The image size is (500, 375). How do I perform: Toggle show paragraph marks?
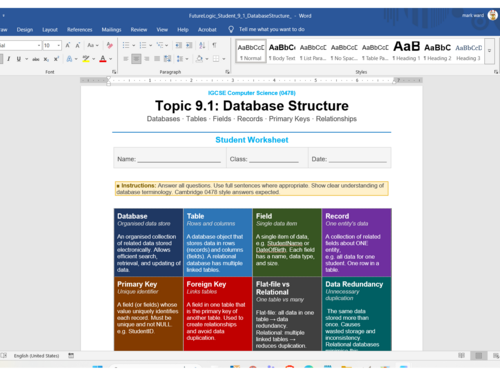[214, 45]
